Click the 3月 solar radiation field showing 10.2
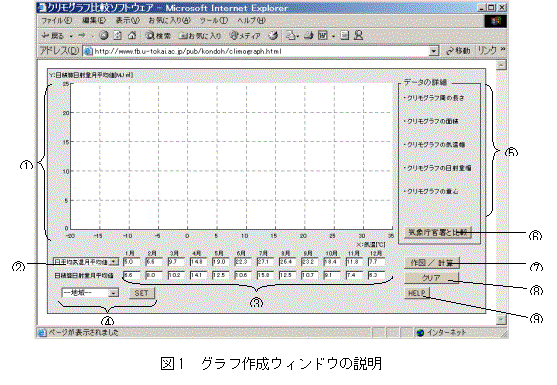Viewport: 557px width, 385px height. point(176,275)
